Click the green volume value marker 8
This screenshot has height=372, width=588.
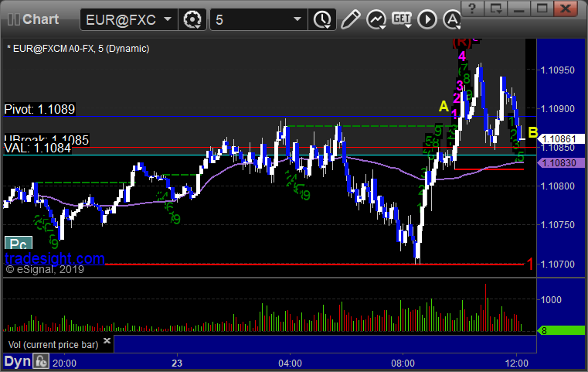coord(561,331)
